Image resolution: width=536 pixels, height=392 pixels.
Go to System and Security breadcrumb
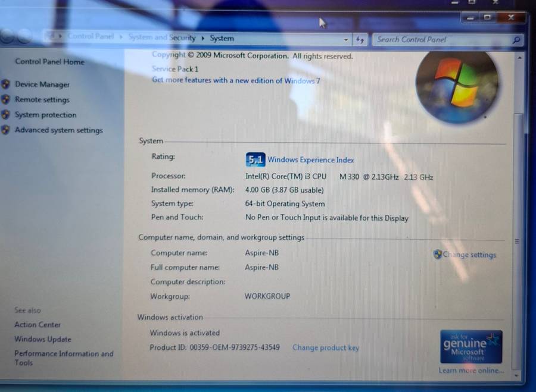(x=161, y=37)
